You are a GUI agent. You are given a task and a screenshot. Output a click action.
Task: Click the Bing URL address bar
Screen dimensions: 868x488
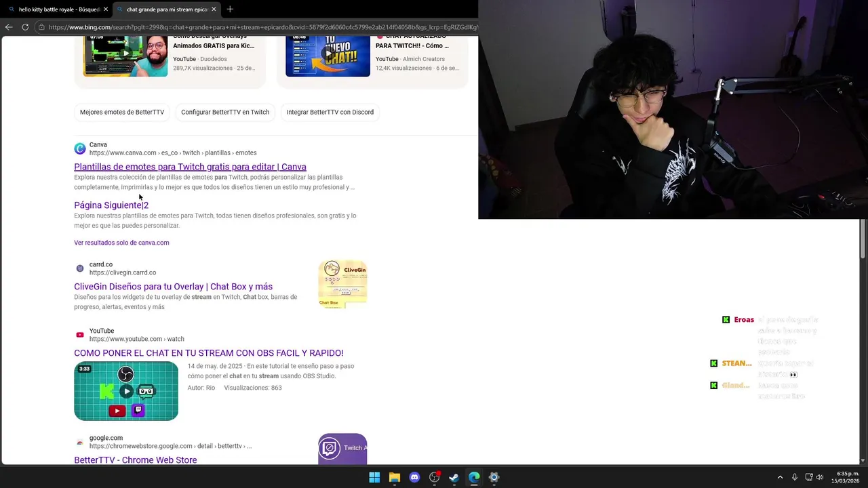(x=262, y=27)
